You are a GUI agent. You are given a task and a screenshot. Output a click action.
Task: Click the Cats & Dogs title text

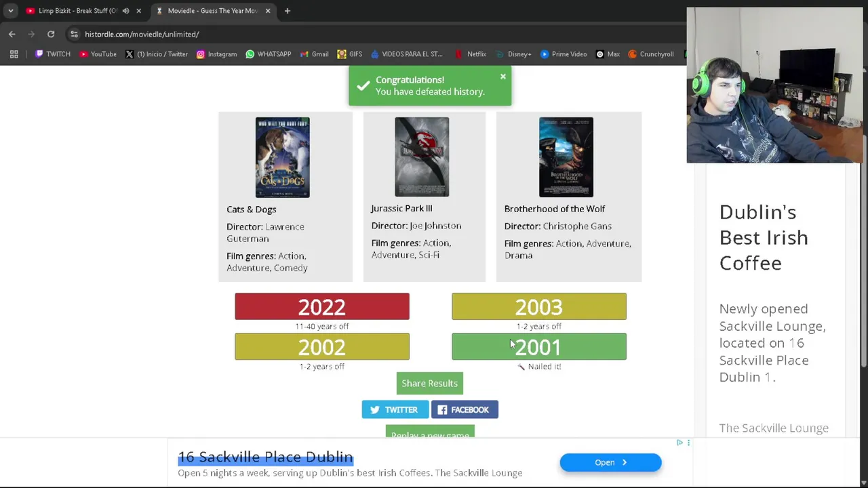pyautogui.click(x=252, y=209)
